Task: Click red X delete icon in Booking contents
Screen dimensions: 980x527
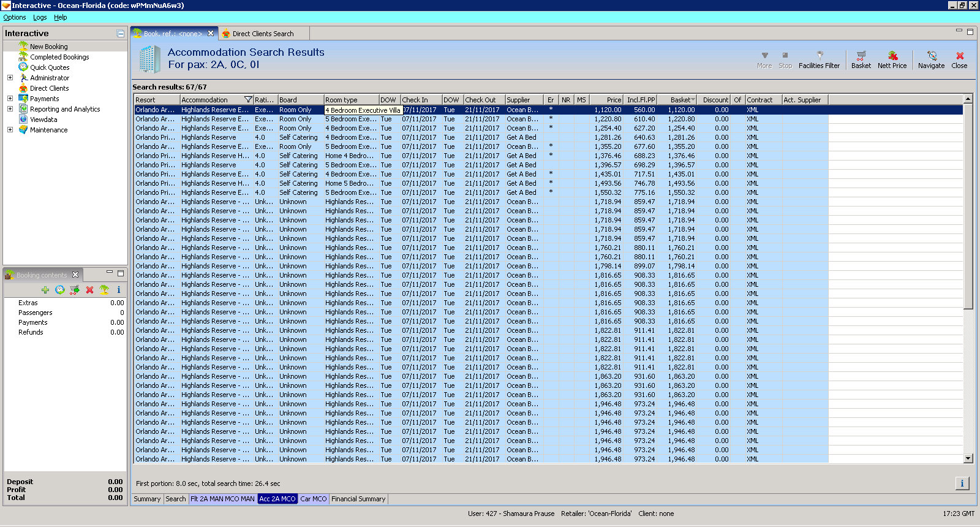Action: 89,290
